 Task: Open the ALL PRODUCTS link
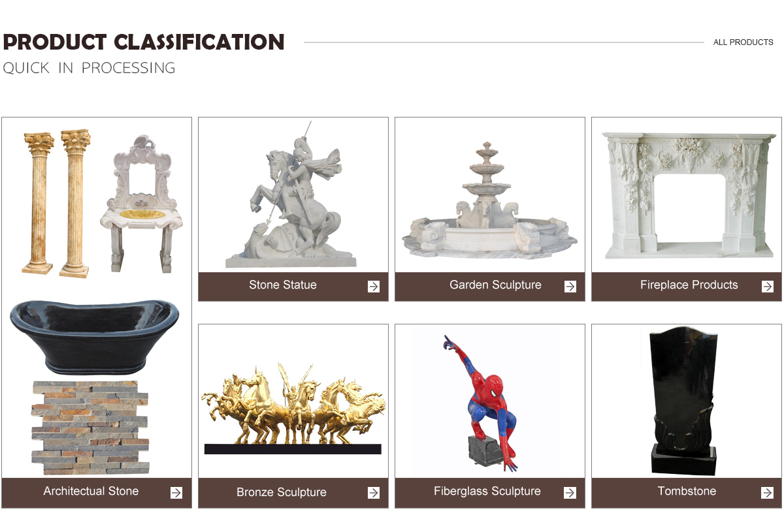[x=743, y=42]
